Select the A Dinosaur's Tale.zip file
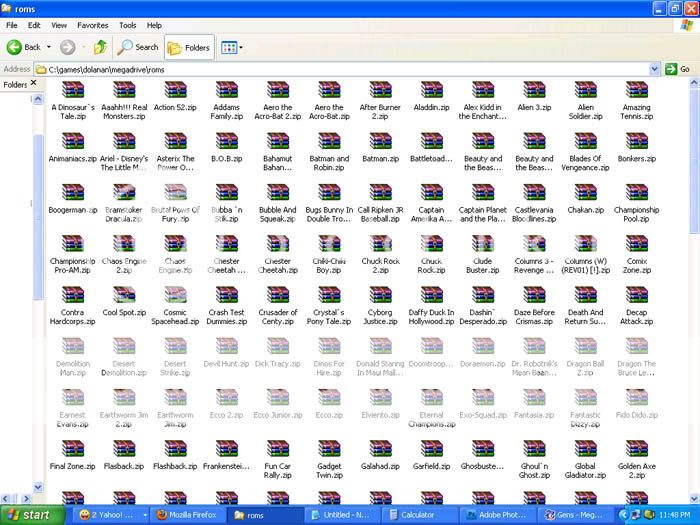Screen dimensions: 700x525 click(73, 100)
